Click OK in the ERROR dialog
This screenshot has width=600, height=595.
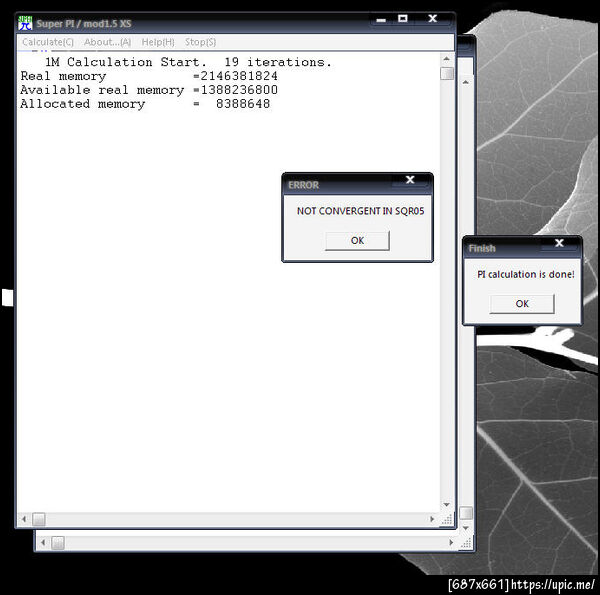point(357,240)
